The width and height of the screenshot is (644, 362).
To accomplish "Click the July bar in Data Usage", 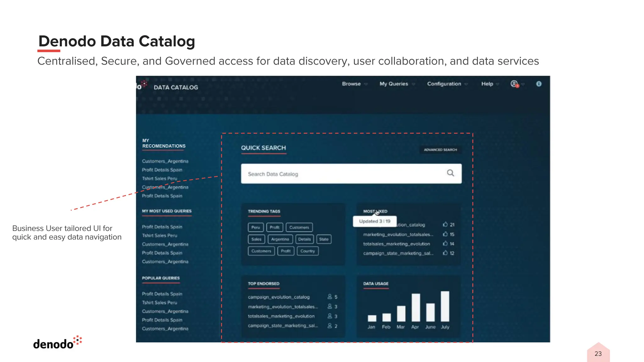I will pos(445,306).
